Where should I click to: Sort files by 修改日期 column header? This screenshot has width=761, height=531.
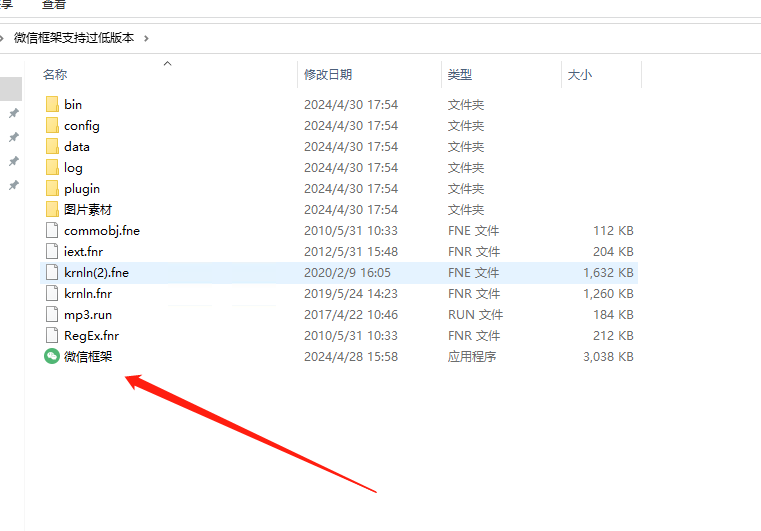(328, 75)
